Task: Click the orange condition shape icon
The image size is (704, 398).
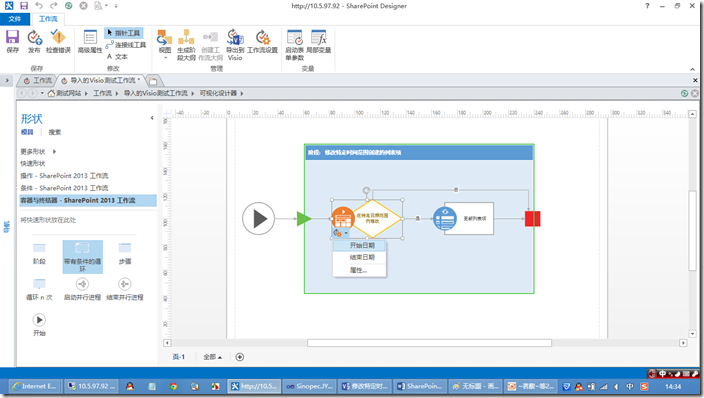Action: click(343, 218)
